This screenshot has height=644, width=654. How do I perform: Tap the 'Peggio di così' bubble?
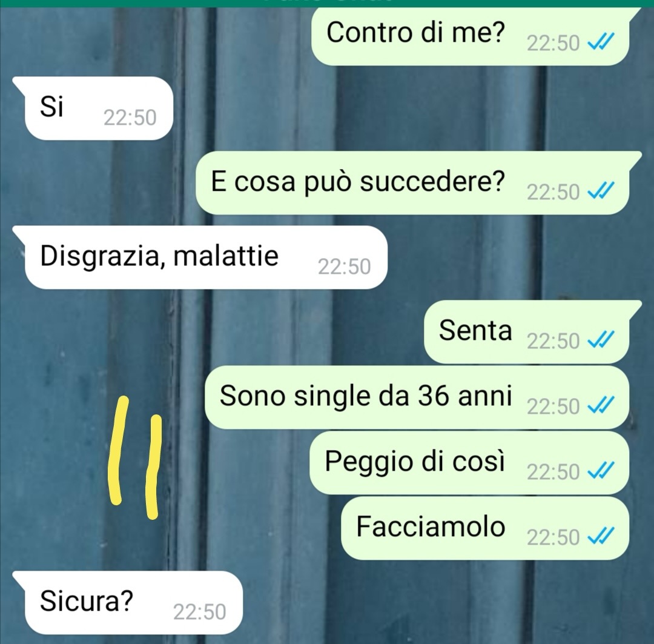pos(469,463)
